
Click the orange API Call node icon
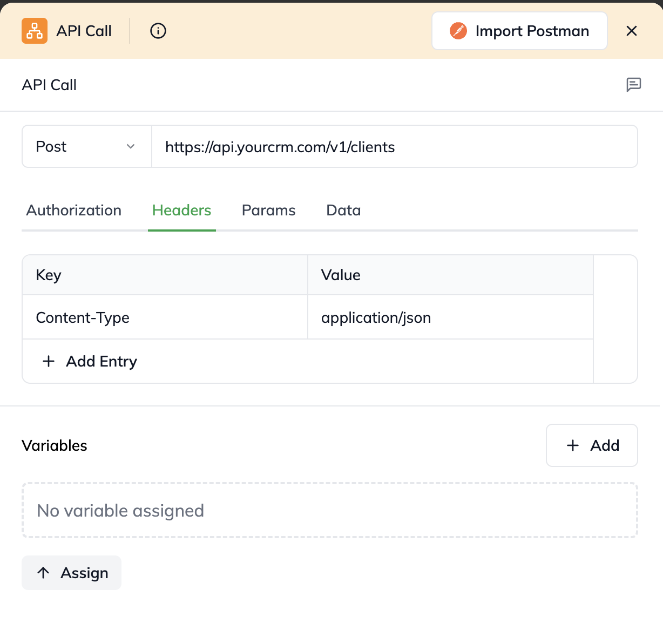coord(35,31)
